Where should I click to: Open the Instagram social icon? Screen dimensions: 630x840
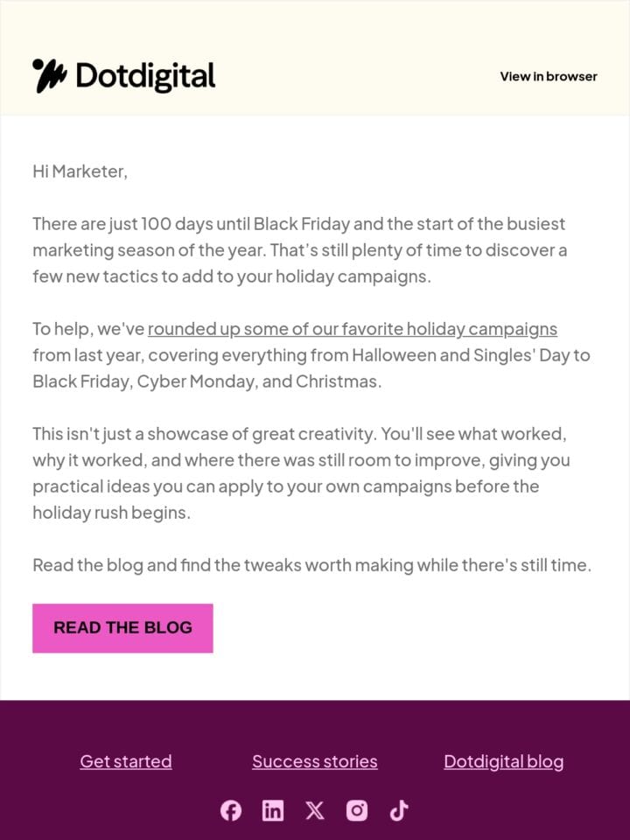(x=357, y=810)
